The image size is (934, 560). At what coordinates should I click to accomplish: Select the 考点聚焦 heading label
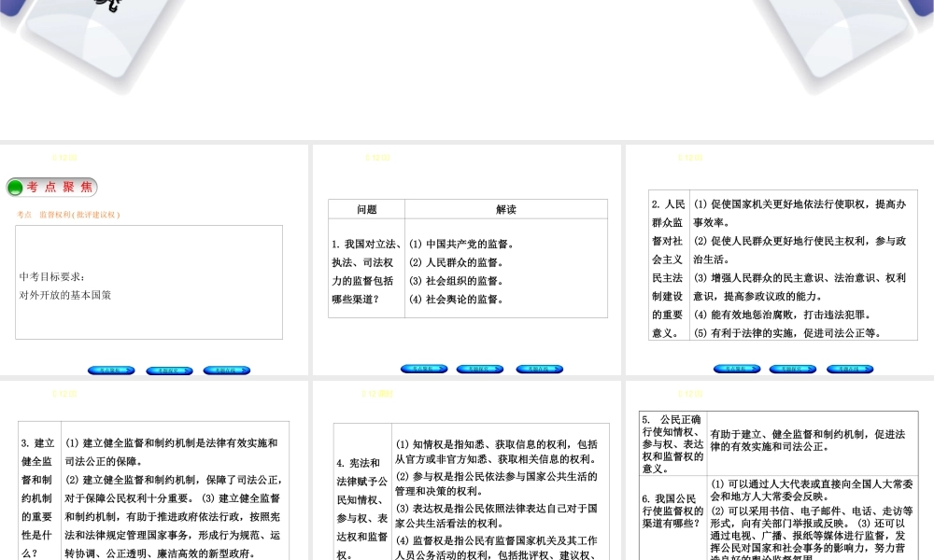click(x=60, y=187)
